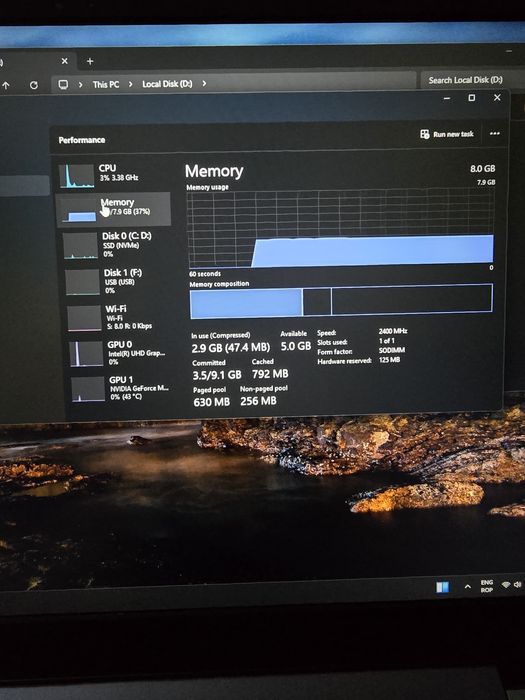This screenshot has width=525, height=700.
Task: Click Run new task button
Action: tap(447, 134)
